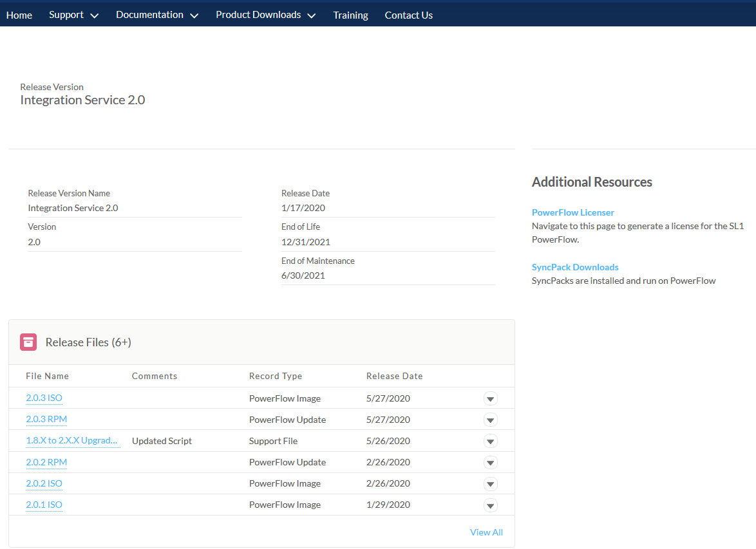The height and width of the screenshot is (549, 756).
Task: Open the row actions arrow for 2.0.3 ISO
Action: [x=491, y=398]
